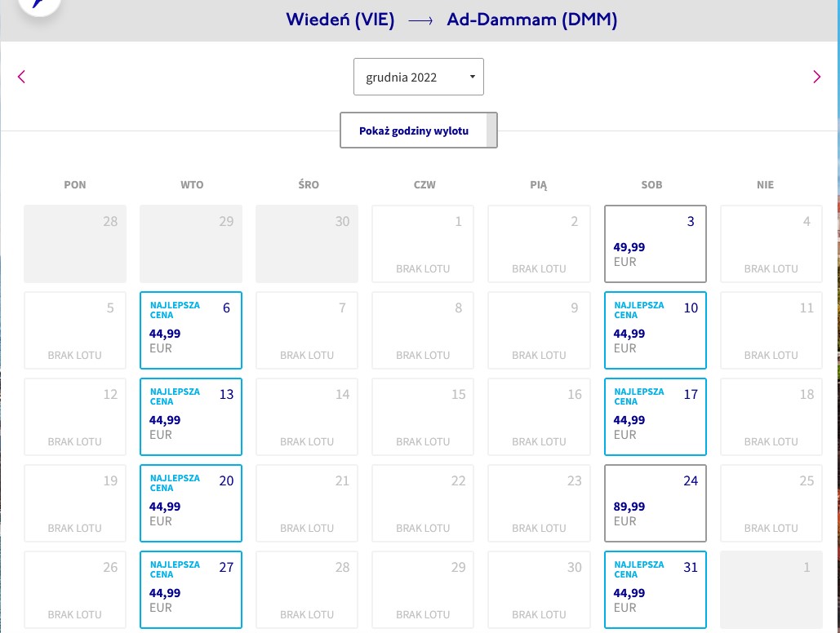Click December 12 cell with no flight
Image resolution: width=840 pixels, height=633 pixels.
tap(75, 417)
